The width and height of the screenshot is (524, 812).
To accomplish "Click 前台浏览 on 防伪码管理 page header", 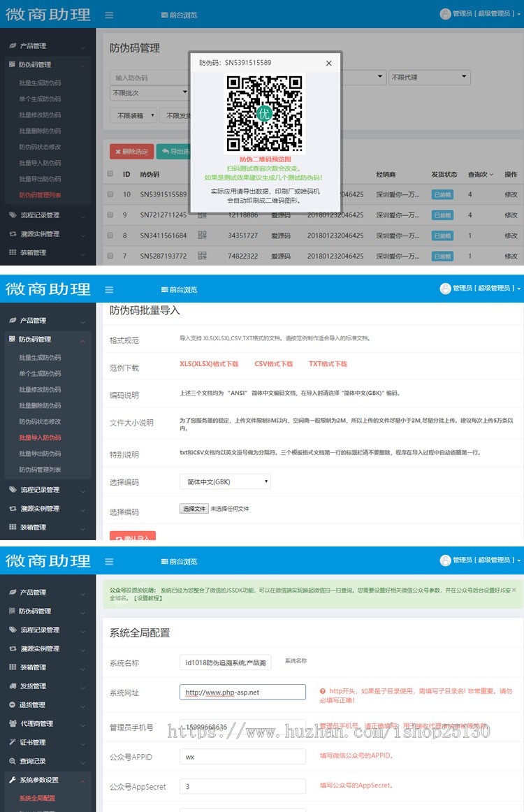I will point(179,15).
